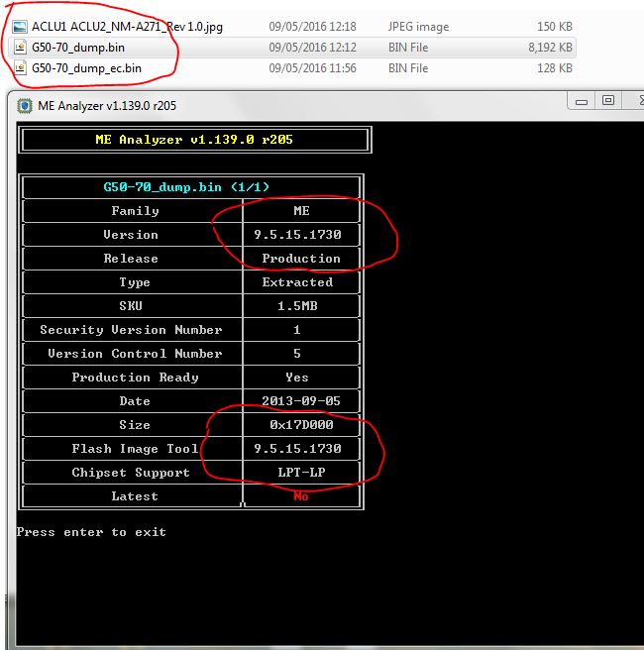Click BIN File type of G50-70_dump.bin row

click(x=408, y=48)
